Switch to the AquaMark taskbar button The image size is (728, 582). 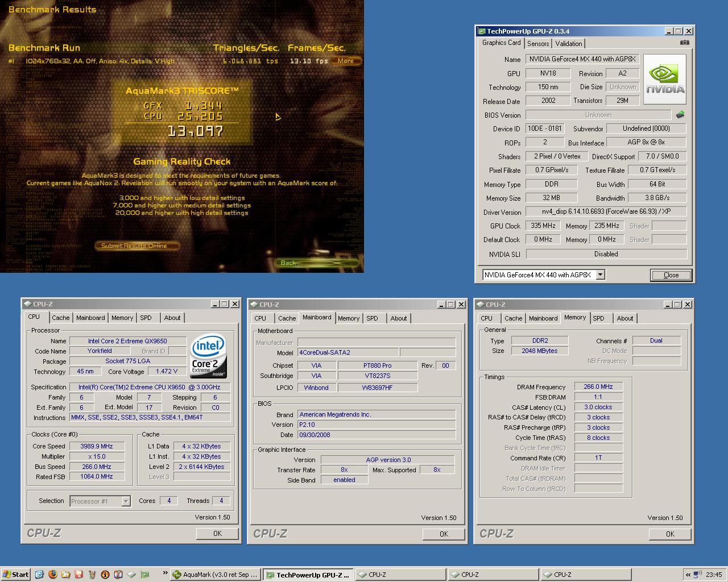(216, 575)
